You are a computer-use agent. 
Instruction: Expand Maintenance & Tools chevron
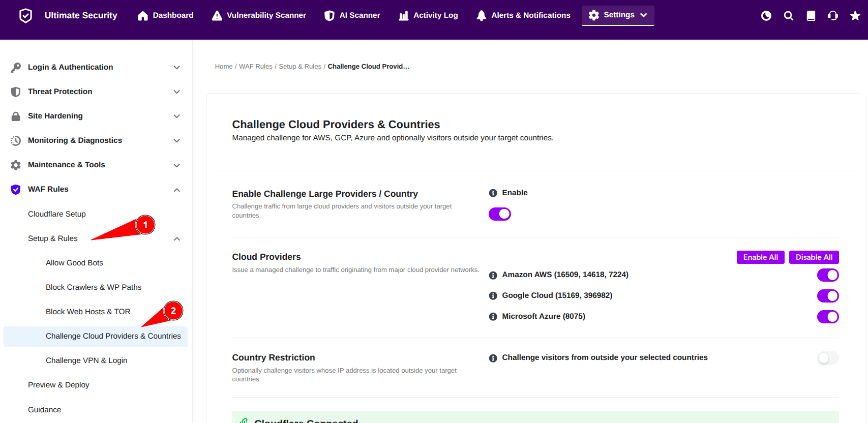coord(177,165)
